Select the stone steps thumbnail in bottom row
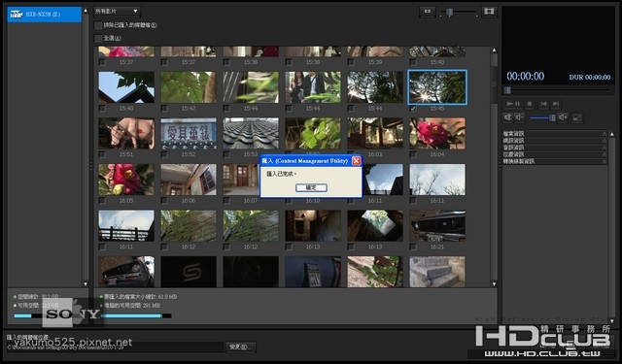This screenshot has height=364, width=622. [437, 272]
